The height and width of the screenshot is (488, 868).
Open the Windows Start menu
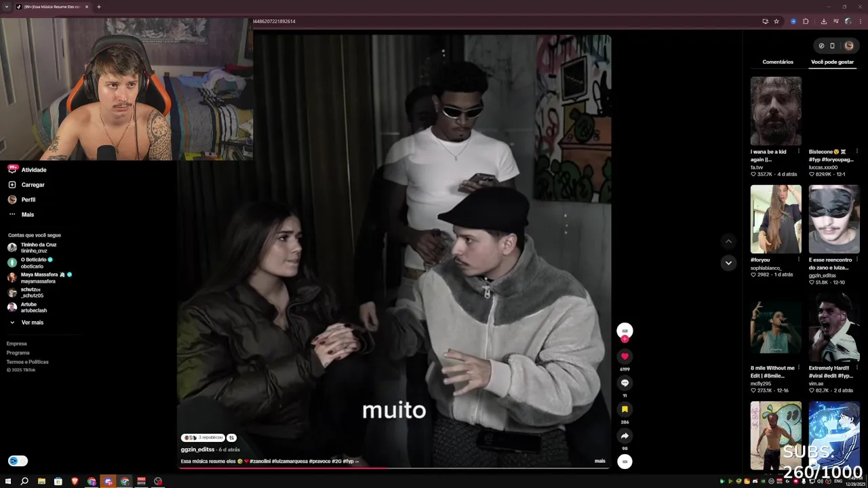pyautogui.click(x=8, y=481)
